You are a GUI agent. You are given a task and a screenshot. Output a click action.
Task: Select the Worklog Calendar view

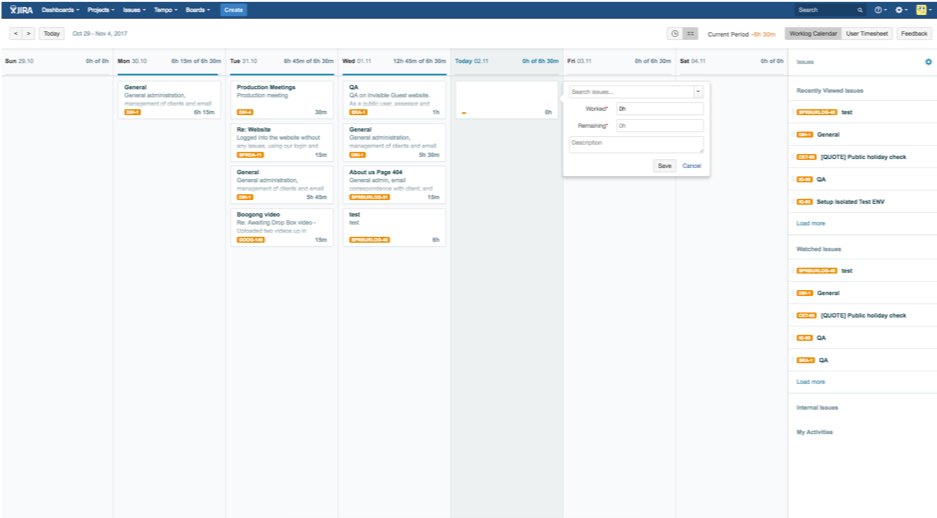812,33
